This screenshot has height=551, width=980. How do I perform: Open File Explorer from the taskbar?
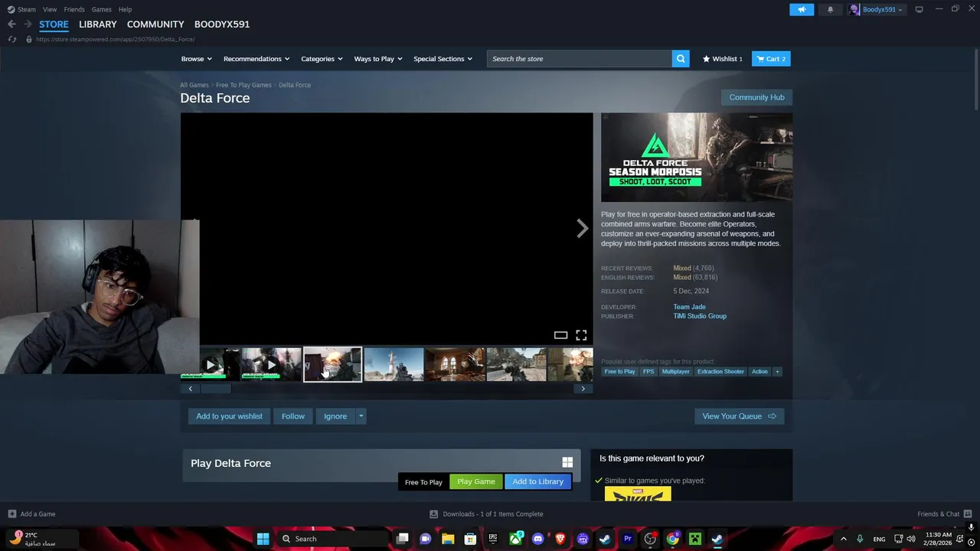448,539
